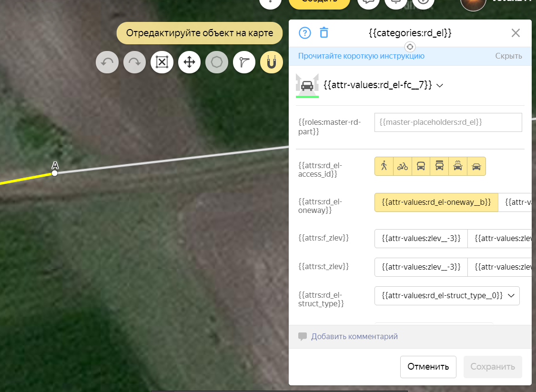Click the Сохранить button
This screenshot has height=392, width=536.
pos(493,367)
